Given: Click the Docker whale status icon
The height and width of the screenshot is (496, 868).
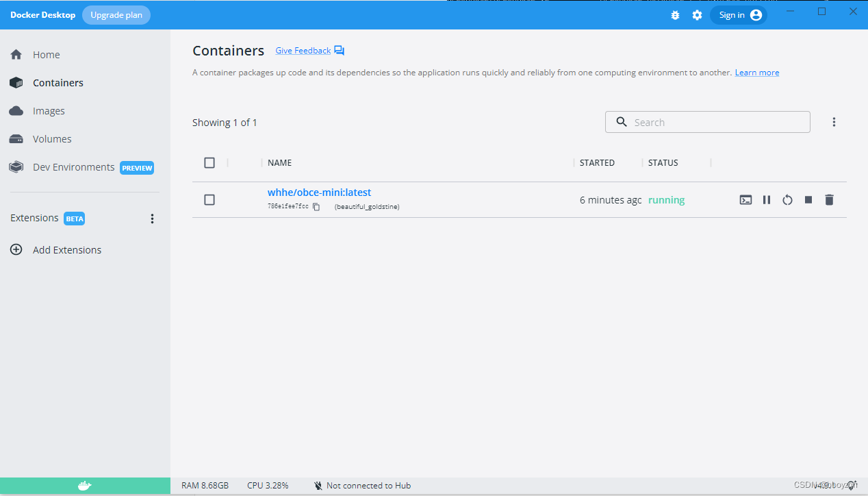Looking at the screenshot, I should click(x=85, y=486).
